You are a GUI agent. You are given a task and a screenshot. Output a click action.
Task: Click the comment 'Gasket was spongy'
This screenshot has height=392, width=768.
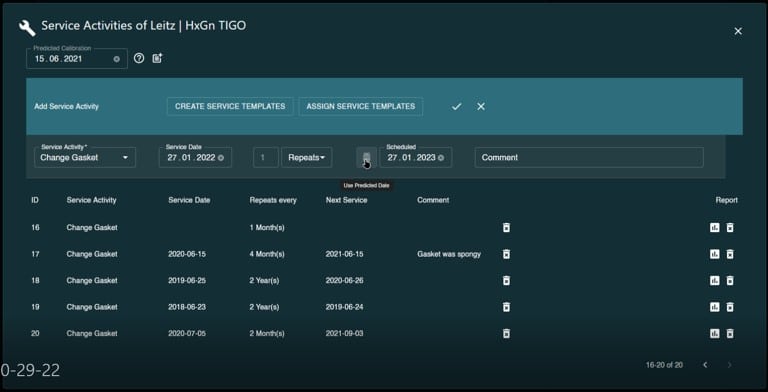click(449, 254)
